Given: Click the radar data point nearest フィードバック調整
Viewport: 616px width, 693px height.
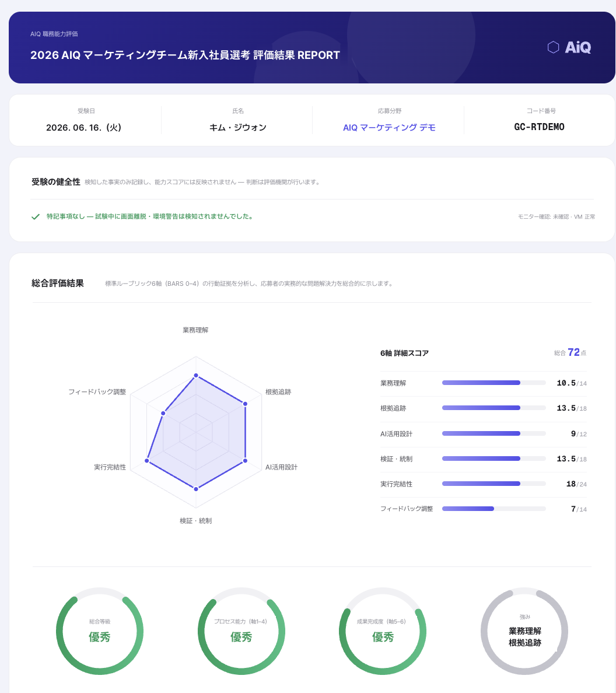Looking at the screenshot, I should 163,413.
